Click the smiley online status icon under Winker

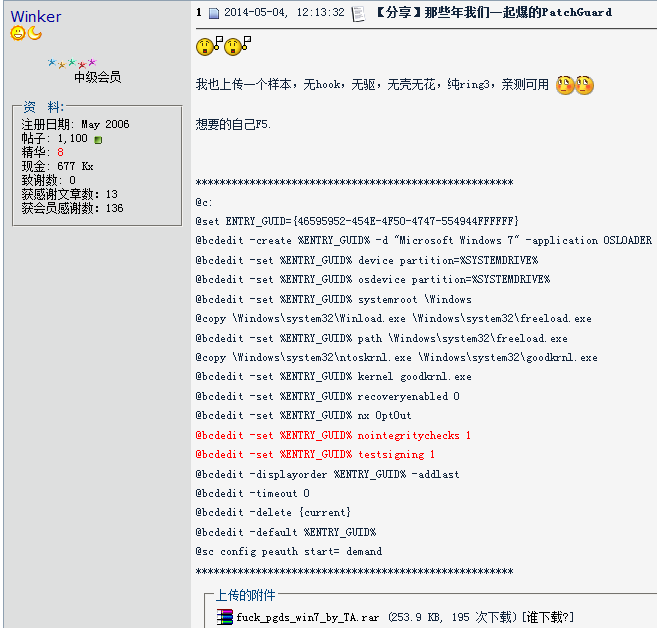point(18,33)
